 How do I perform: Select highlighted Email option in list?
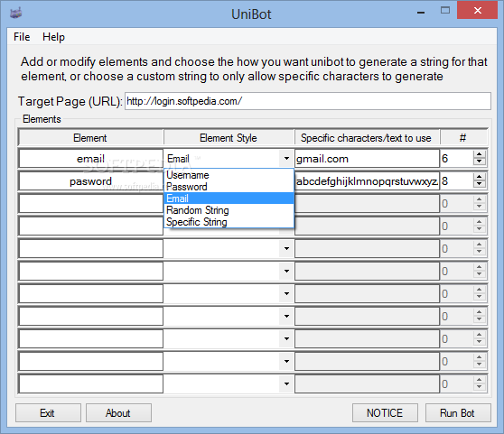click(229, 199)
